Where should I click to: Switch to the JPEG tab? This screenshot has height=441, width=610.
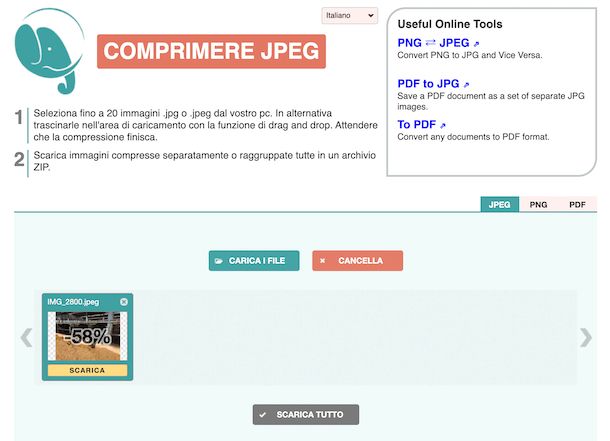tap(500, 205)
